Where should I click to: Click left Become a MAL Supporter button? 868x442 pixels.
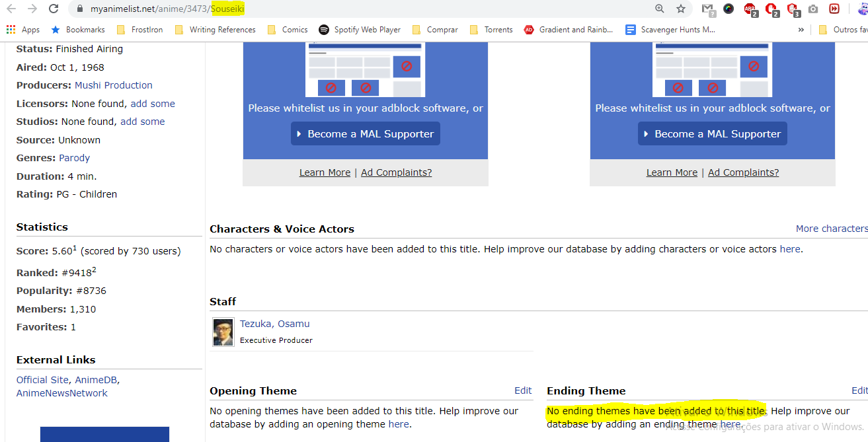tap(366, 133)
